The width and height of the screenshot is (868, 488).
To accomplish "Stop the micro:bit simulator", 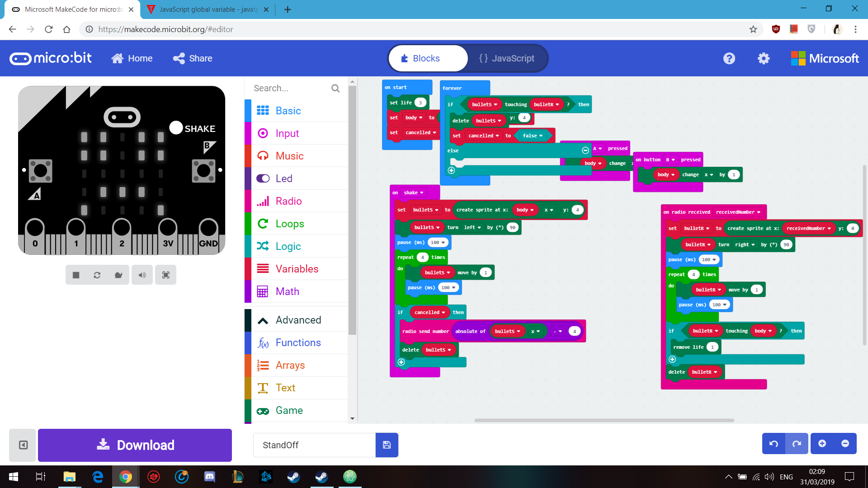I will point(76,275).
